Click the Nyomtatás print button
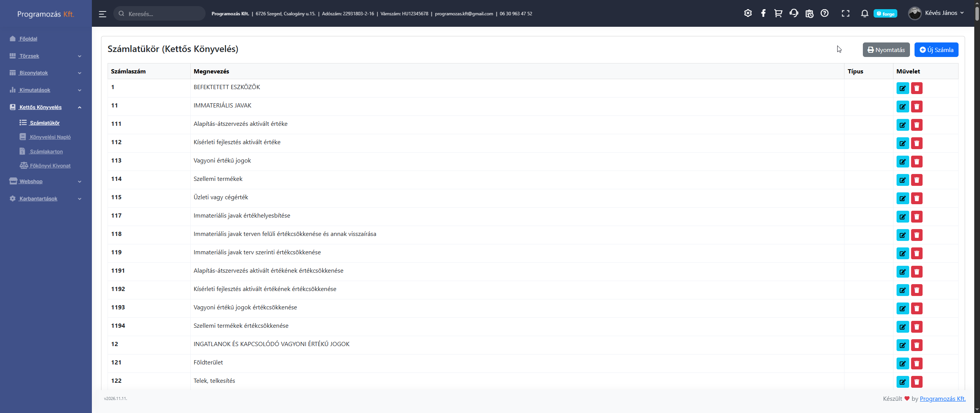Image resolution: width=980 pixels, height=413 pixels. (x=886, y=50)
